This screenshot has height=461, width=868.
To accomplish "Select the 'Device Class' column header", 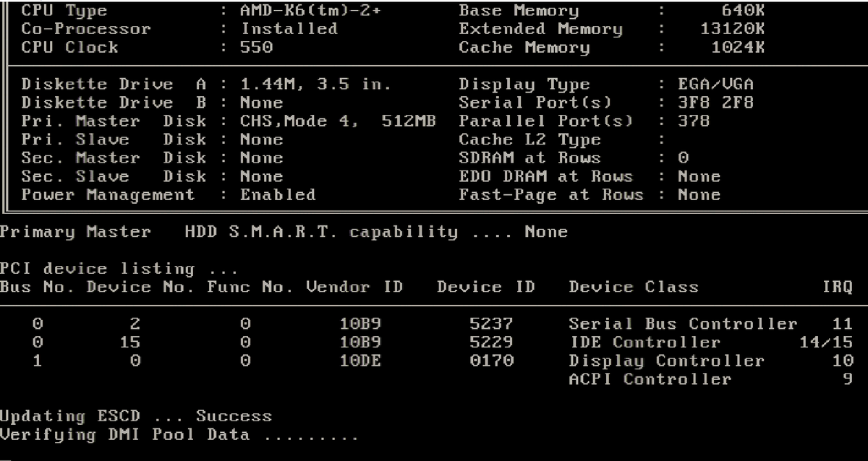I will pyautogui.click(x=634, y=288).
